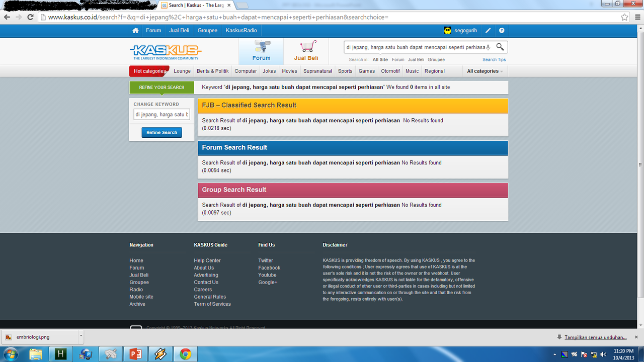
Task: Set search scope to Jual Beli
Action: click(416, 60)
